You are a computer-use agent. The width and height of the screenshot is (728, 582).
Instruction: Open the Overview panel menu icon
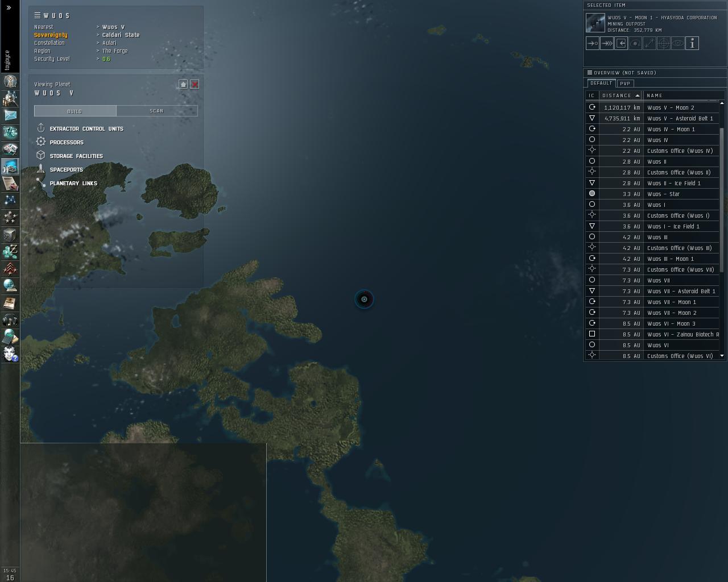point(590,73)
